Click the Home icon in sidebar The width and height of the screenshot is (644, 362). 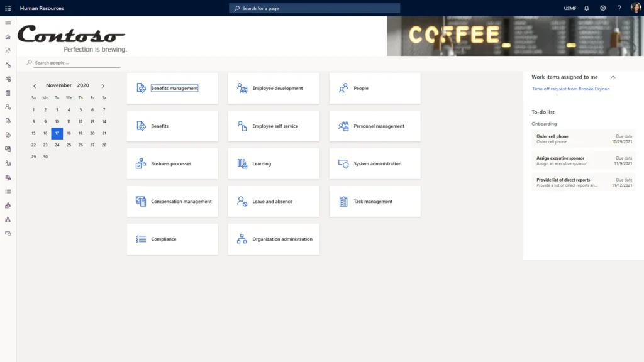8,37
